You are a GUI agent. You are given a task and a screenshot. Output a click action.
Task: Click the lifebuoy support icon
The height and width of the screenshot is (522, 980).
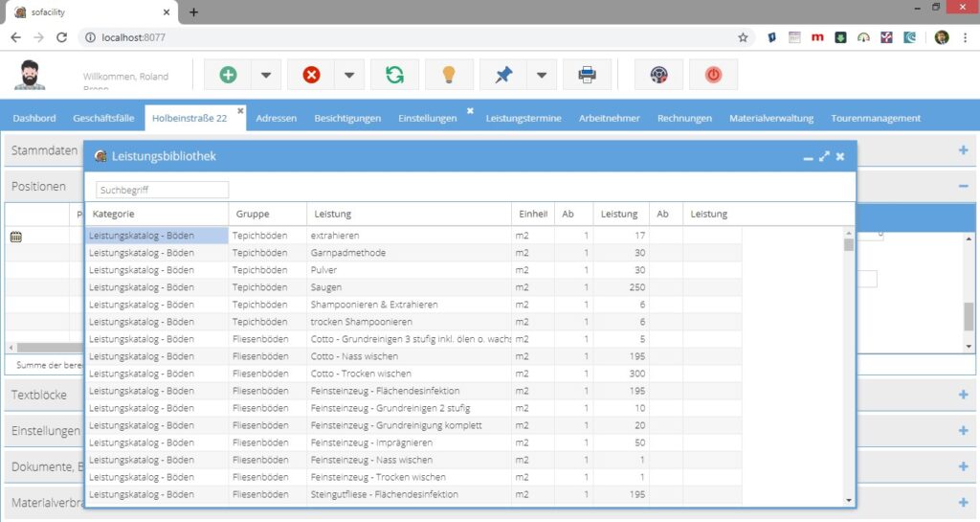[658, 75]
